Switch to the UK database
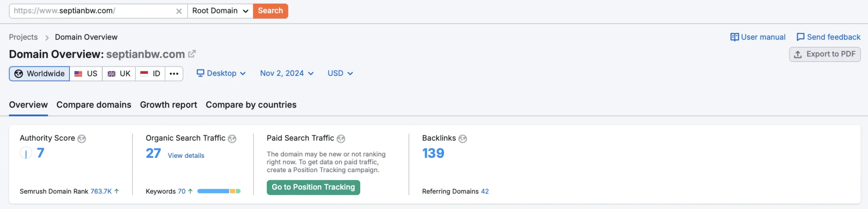 119,74
